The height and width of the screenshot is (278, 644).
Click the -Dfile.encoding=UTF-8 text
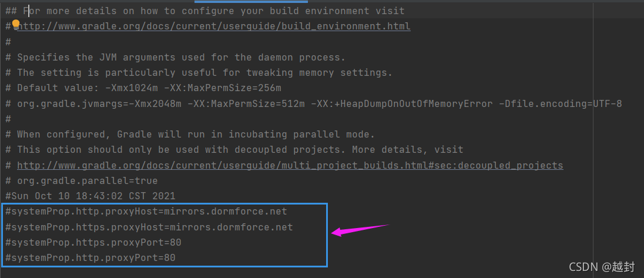coord(561,104)
